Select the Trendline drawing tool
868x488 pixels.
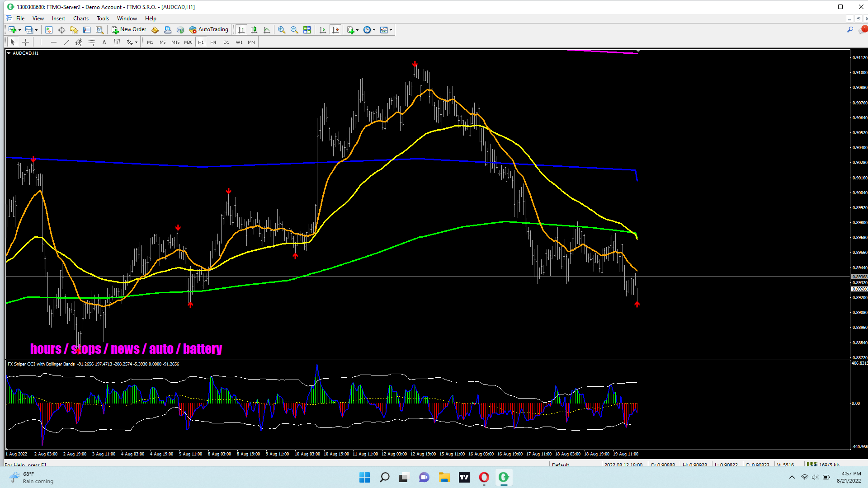[66, 42]
